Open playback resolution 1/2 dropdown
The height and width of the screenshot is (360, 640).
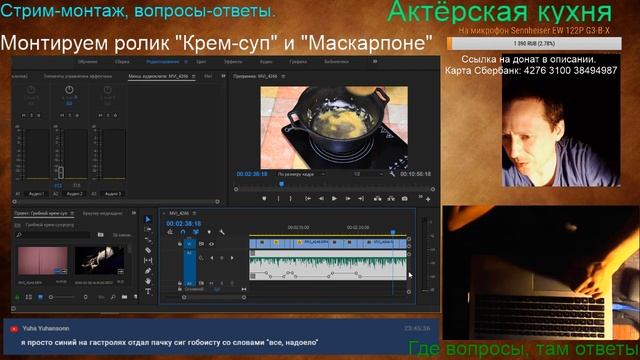click(x=368, y=174)
